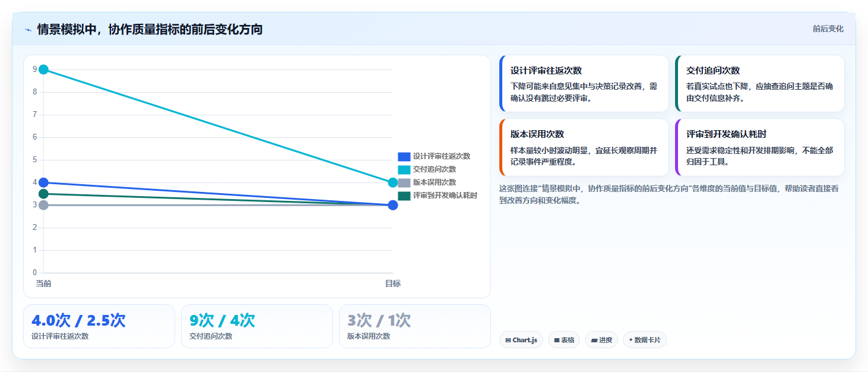Click the 前后变化 label in the header
Image resolution: width=868 pixels, height=372 pixels.
828,29
